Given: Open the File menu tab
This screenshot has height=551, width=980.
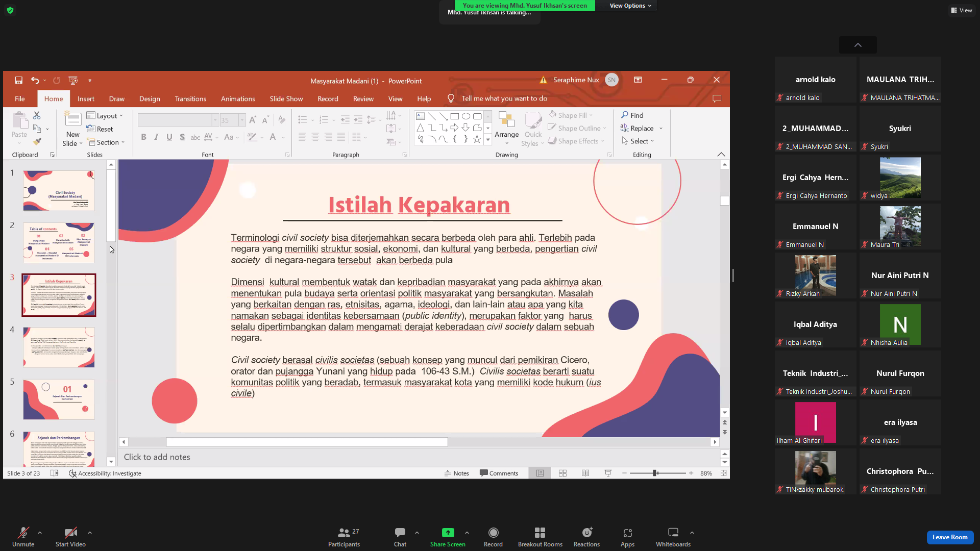Looking at the screenshot, I should [20, 98].
